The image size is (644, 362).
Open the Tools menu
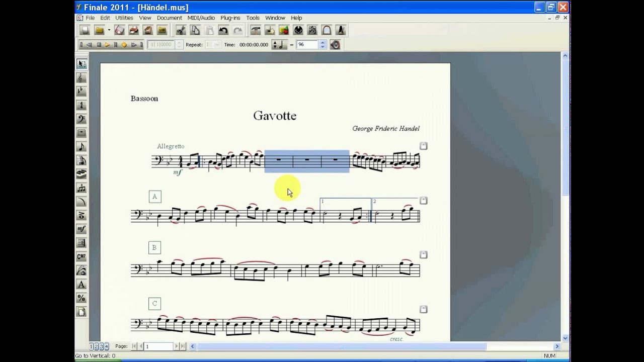pos(253,18)
